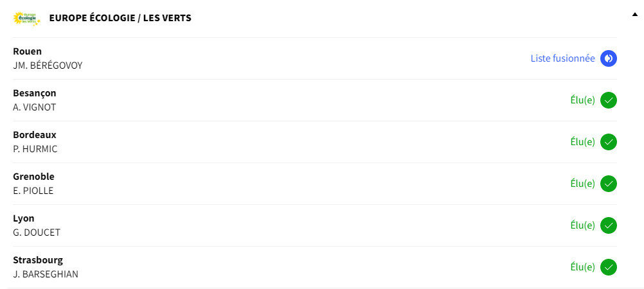
Task: Open the Grenoble result row
Action: click(x=314, y=184)
